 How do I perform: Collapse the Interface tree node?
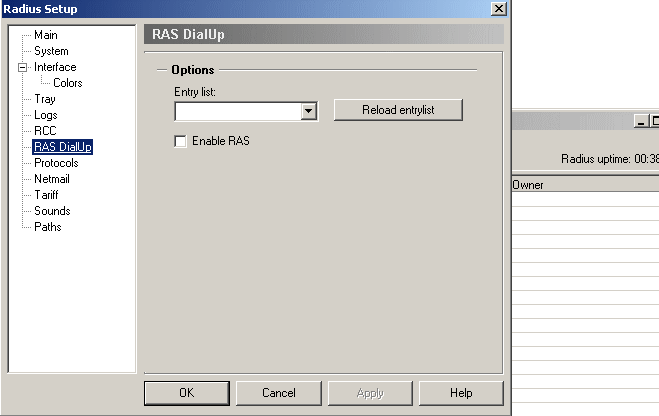(21, 67)
